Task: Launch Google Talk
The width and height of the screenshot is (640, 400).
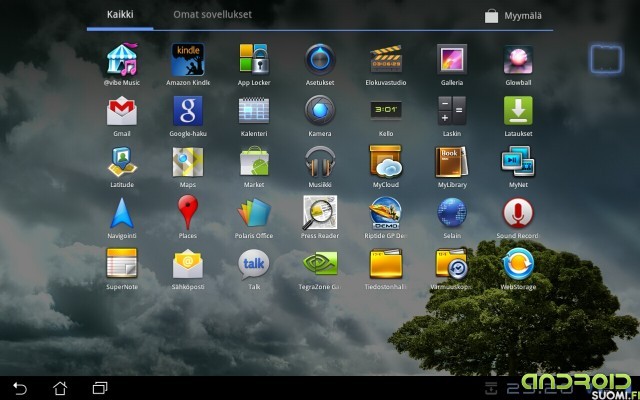Action: 254,264
